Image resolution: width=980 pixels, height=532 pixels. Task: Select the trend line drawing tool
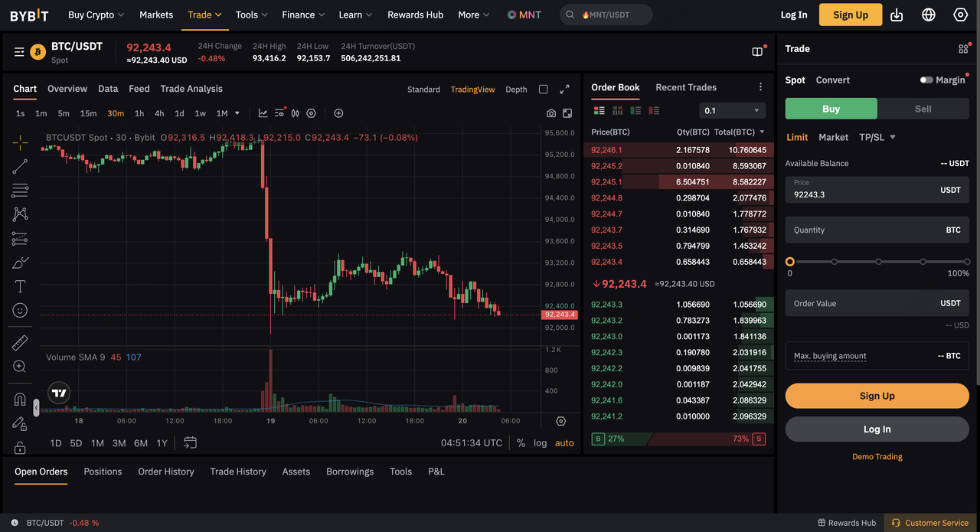click(x=20, y=166)
